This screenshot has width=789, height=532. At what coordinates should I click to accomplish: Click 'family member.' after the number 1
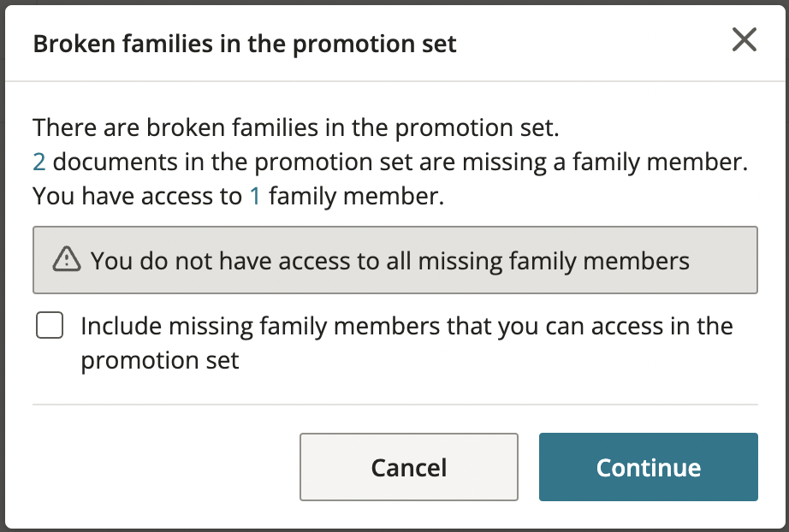tap(356, 197)
